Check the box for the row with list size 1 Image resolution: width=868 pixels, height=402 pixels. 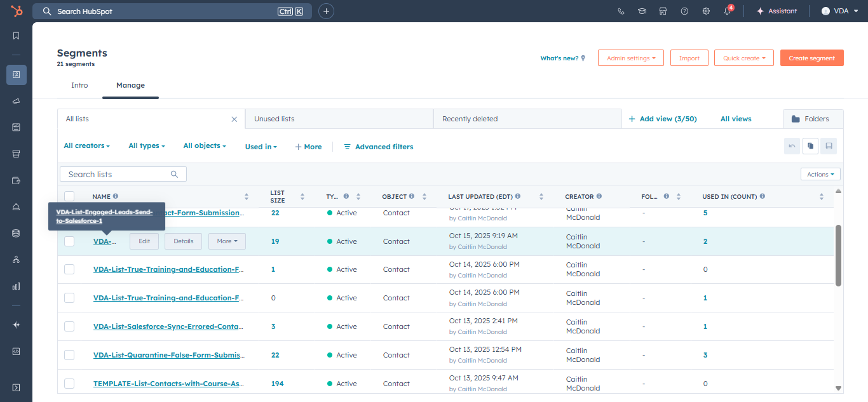tap(69, 269)
